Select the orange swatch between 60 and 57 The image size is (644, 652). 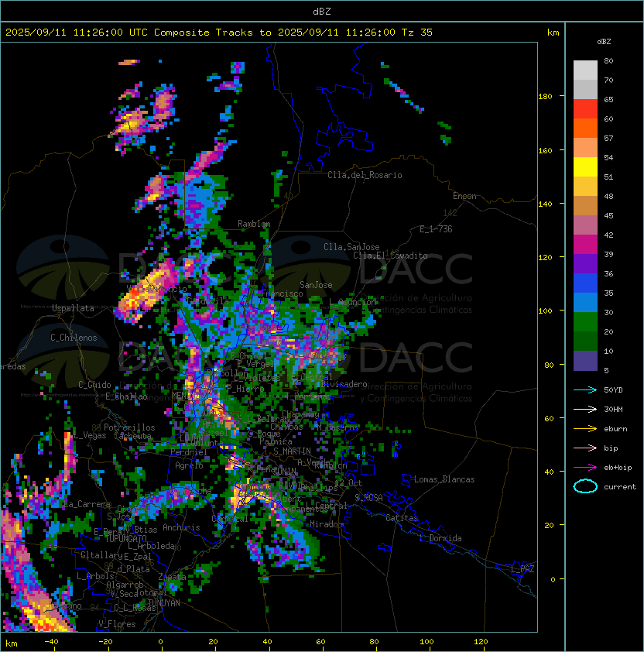click(585, 129)
